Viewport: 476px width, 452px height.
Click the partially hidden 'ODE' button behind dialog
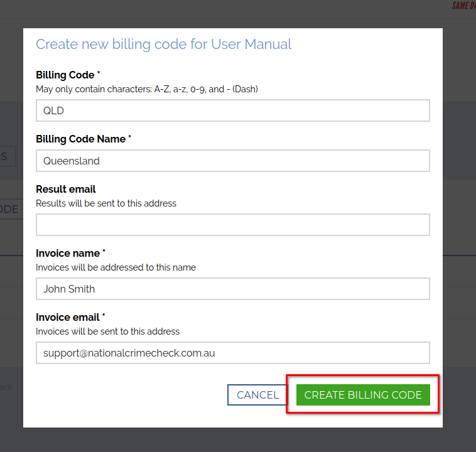tap(10, 209)
